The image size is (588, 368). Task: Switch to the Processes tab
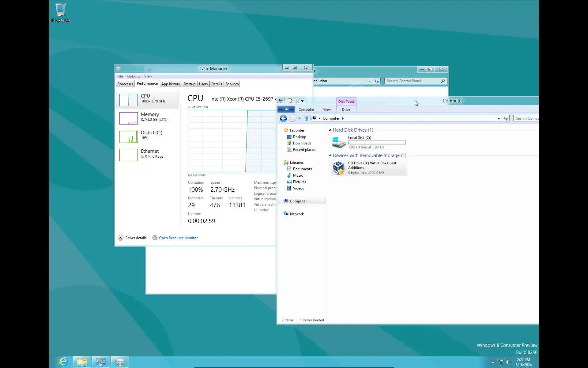[125, 84]
